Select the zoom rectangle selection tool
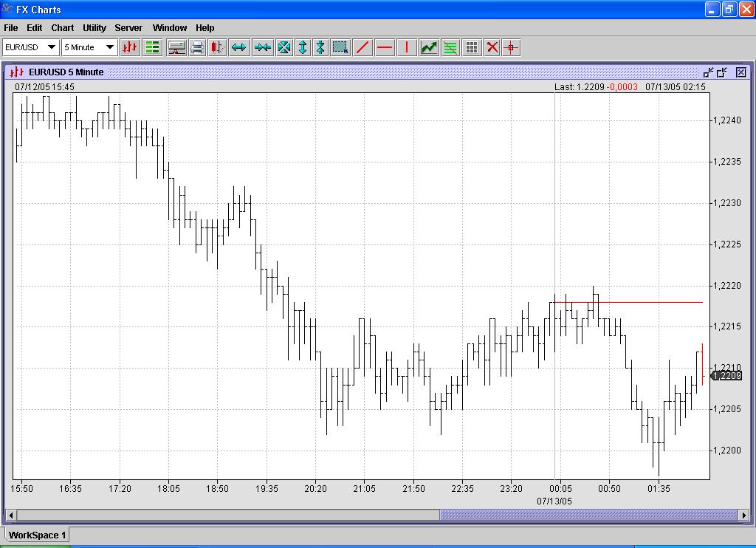 pos(340,47)
